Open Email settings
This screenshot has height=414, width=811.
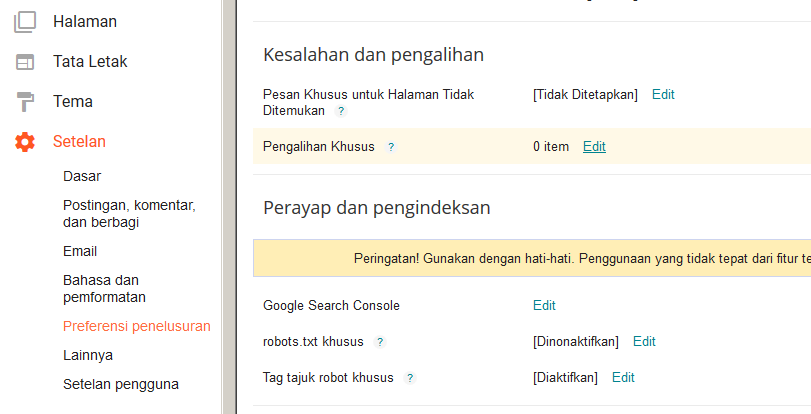[x=80, y=252]
